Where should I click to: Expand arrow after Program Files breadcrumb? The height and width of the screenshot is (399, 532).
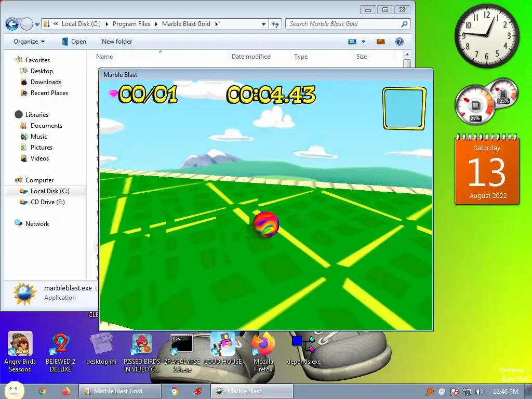coord(156,24)
